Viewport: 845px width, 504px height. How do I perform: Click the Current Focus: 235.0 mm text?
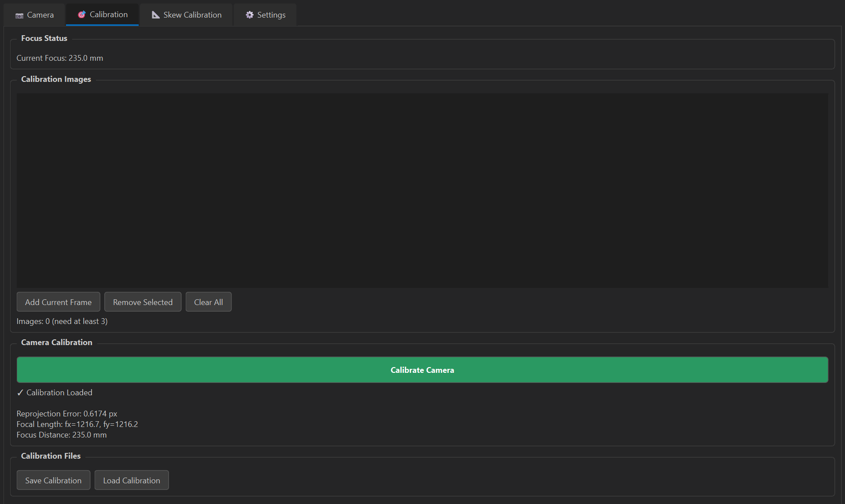[x=60, y=58]
